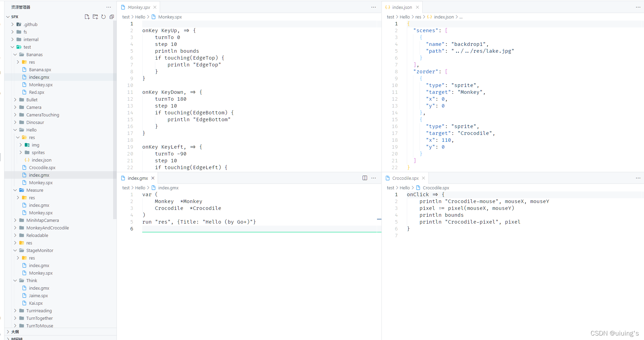Click the New Folder icon in explorer header
Screen dimensions: 644x340
[x=95, y=17]
